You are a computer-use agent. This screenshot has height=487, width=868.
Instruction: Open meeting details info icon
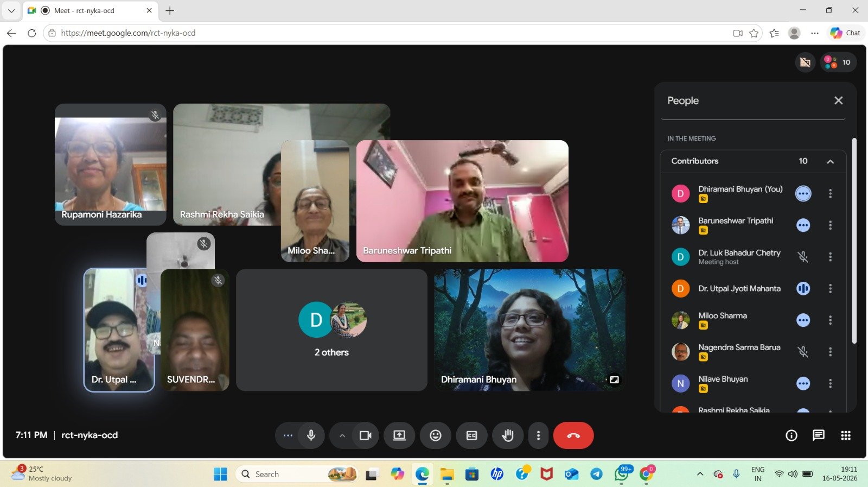792,435
